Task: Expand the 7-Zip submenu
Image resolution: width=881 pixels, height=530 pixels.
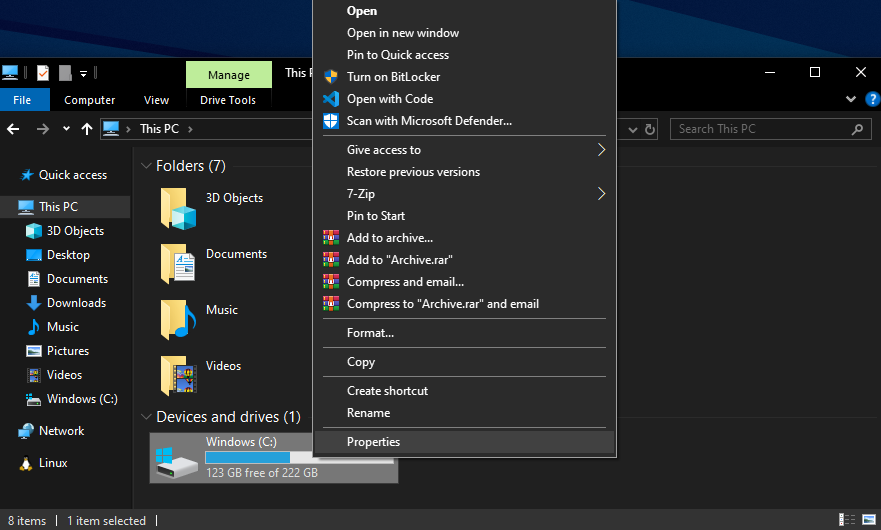Action: 601,194
